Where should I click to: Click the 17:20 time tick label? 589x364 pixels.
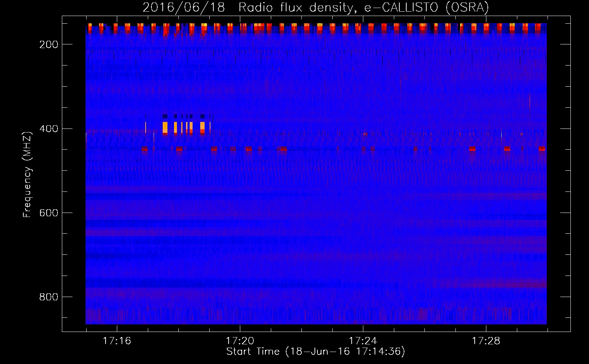click(x=240, y=341)
